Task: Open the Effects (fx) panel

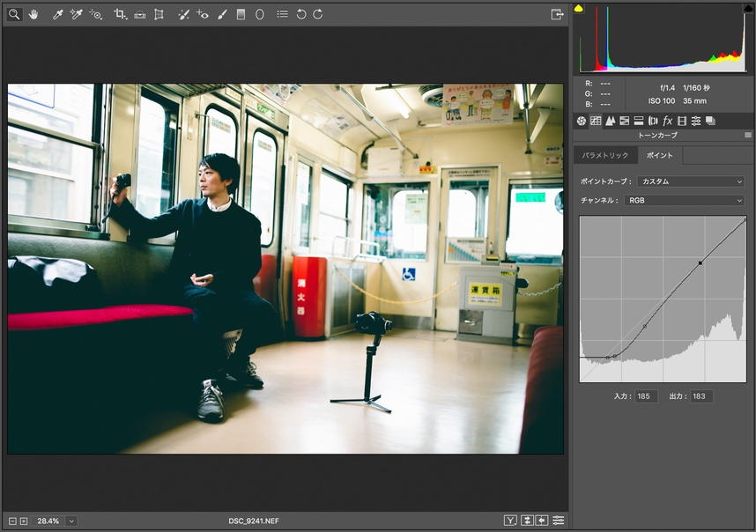Action: (667, 121)
